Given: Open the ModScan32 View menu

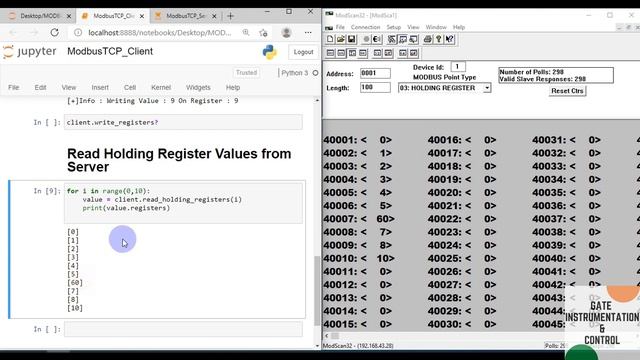Looking at the screenshot, I should pyautogui.click(x=413, y=27).
